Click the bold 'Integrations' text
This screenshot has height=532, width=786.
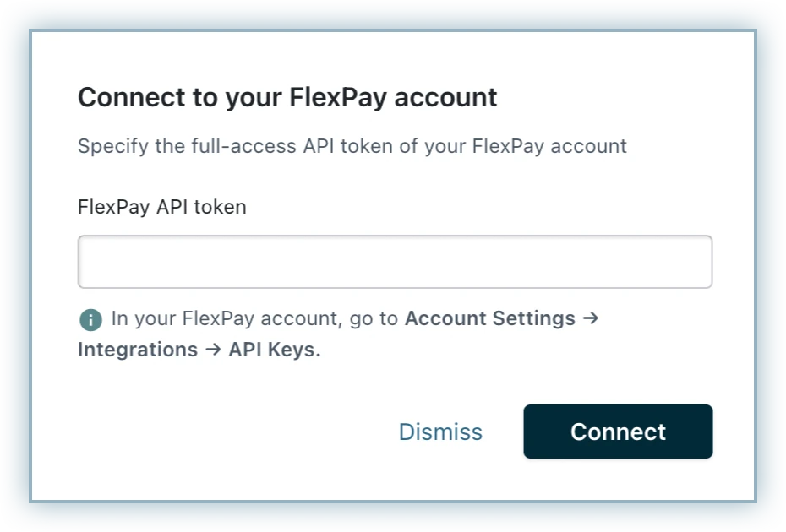click(138, 350)
